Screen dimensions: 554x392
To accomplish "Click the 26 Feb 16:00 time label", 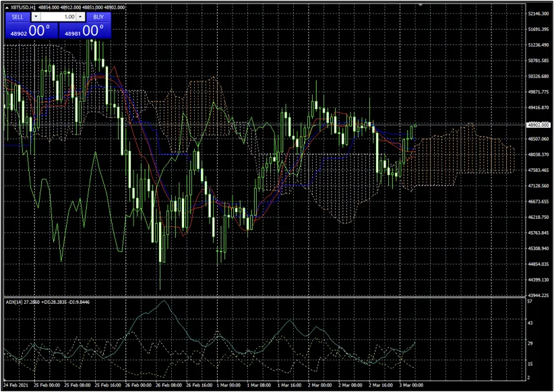I will coord(199,385).
